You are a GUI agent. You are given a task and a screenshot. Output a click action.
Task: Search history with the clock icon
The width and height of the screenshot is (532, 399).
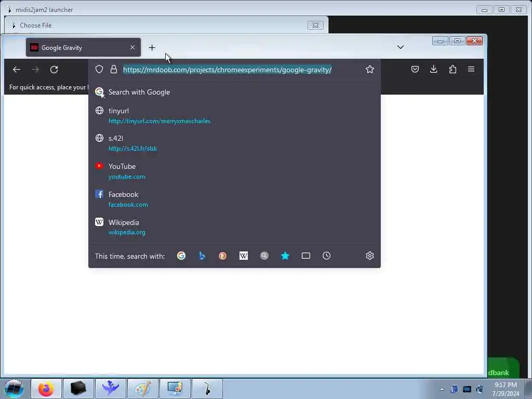(326, 256)
